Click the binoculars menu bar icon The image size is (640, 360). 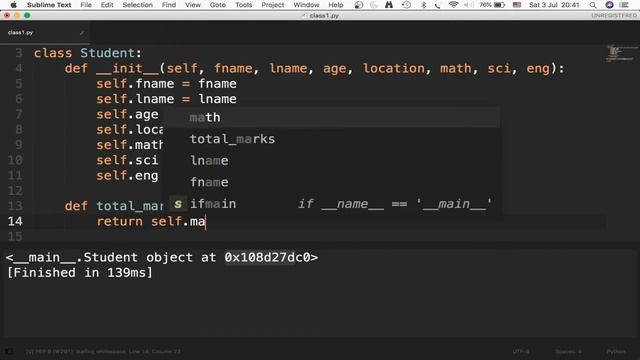tap(389, 5)
